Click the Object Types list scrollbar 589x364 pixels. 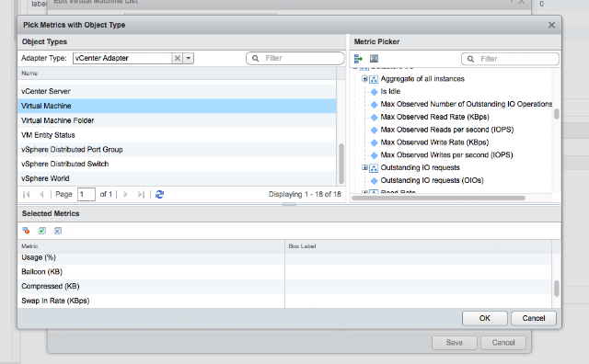point(341,164)
